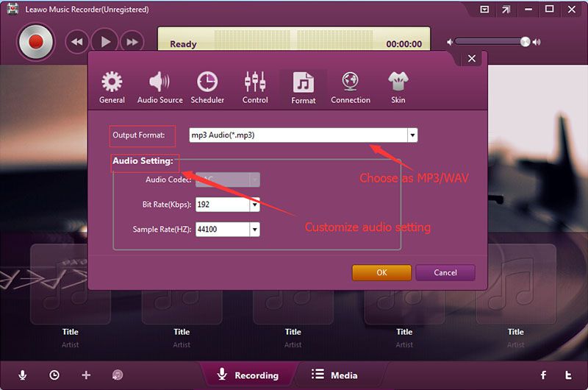Skip to the next track
Image resolution: width=588 pixels, height=390 pixels.
point(132,42)
